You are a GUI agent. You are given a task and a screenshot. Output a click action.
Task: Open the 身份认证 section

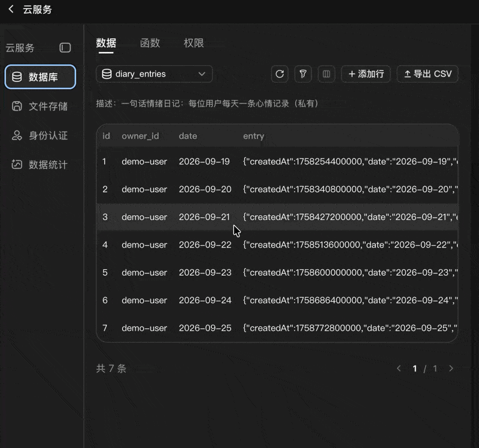pos(40,136)
